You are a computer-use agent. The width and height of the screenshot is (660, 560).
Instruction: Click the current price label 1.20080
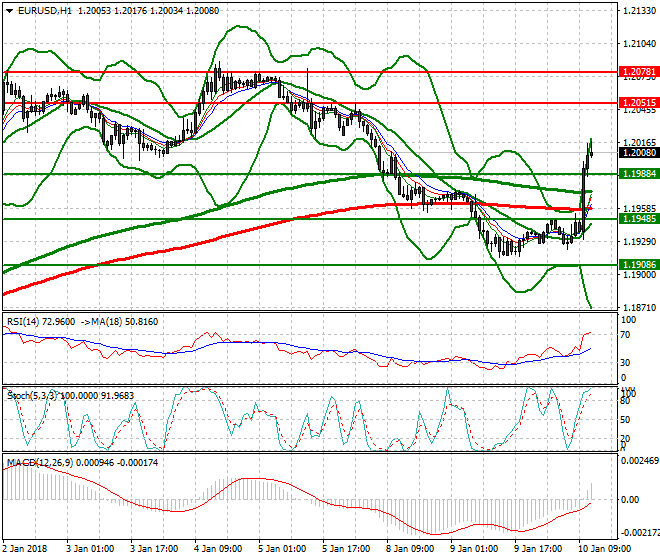[x=635, y=153]
